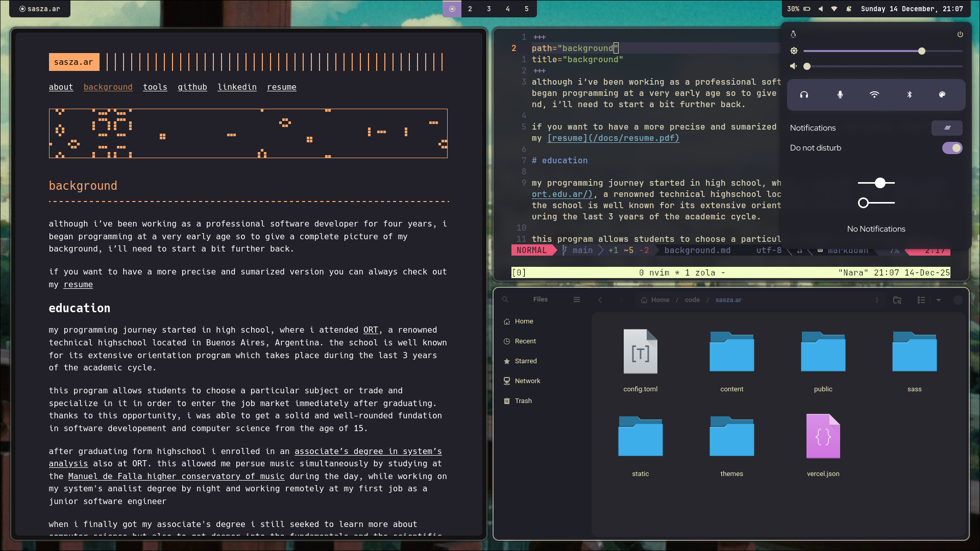Open the tools page navigation link
The height and width of the screenshot is (551, 980).
pos(155,87)
